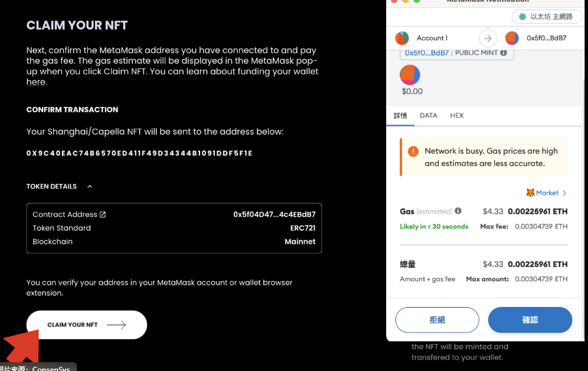Viewport: 588px width, 371px height.
Task: Open the Ethereum mainnet network selector
Action: tap(547, 17)
